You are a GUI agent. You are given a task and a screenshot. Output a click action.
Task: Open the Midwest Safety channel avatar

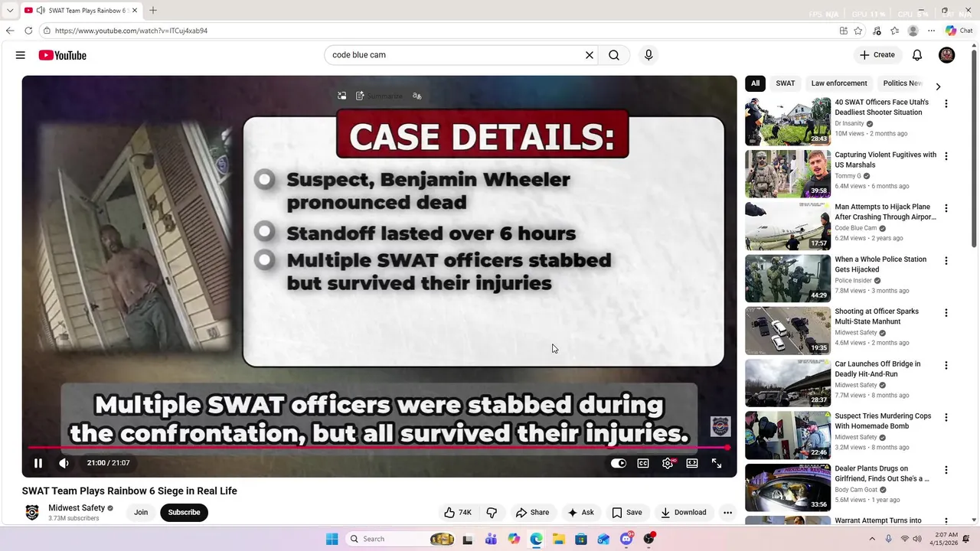click(32, 513)
